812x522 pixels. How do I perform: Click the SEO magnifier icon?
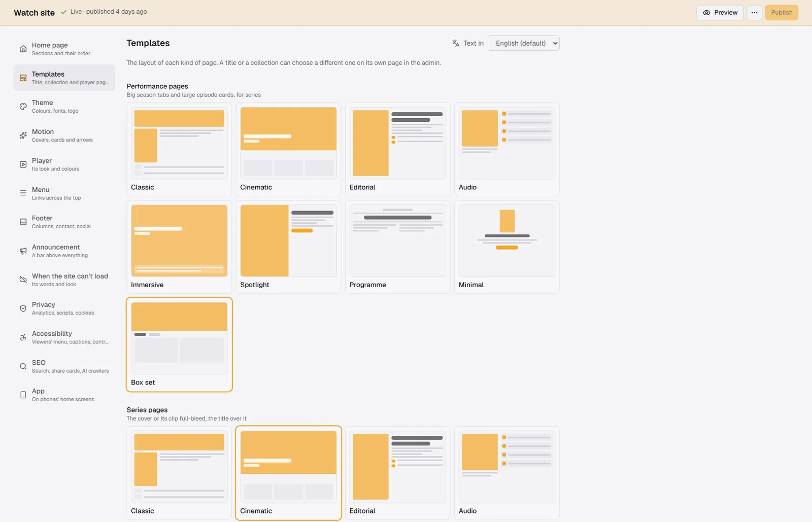[23, 366]
